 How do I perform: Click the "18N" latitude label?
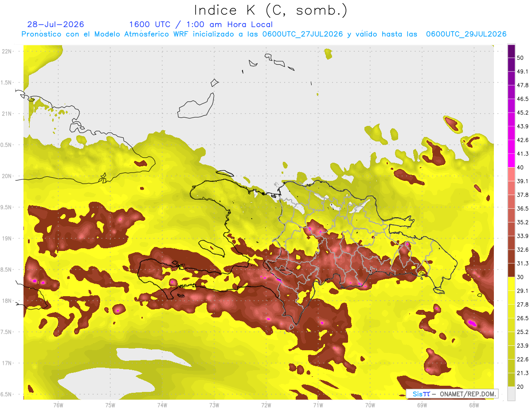point(7,301)
